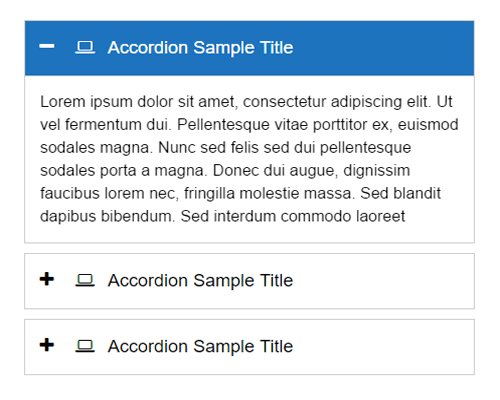Toggle the bottom accordion panel header
The width and height of the screenshot is (500, 400).
click(x=249, y=347)
